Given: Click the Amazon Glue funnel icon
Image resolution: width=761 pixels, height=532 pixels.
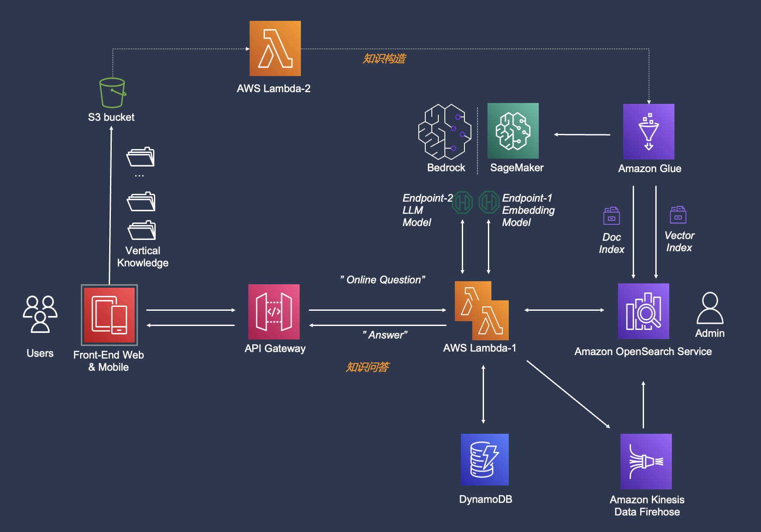Looking at the screenshot, I should tap(649, 132).
